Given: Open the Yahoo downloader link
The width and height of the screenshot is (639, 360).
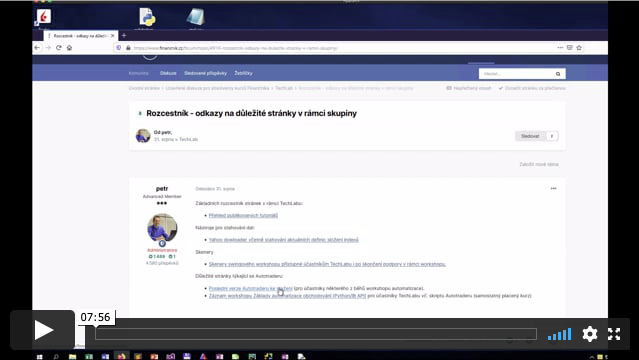Looking at the screenshot, I should [284, 240].
